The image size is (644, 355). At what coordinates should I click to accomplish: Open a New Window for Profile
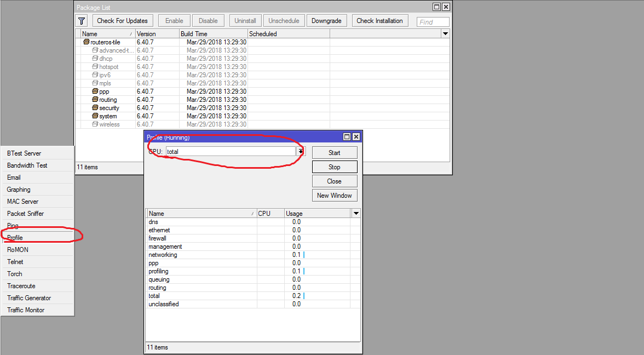pyautogui.click(x=334, y=196)
